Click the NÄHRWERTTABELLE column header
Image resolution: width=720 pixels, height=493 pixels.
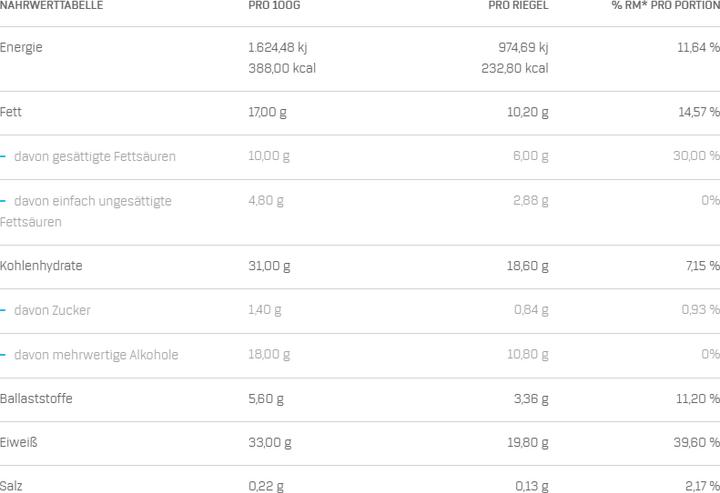click(x=51, y=6)
